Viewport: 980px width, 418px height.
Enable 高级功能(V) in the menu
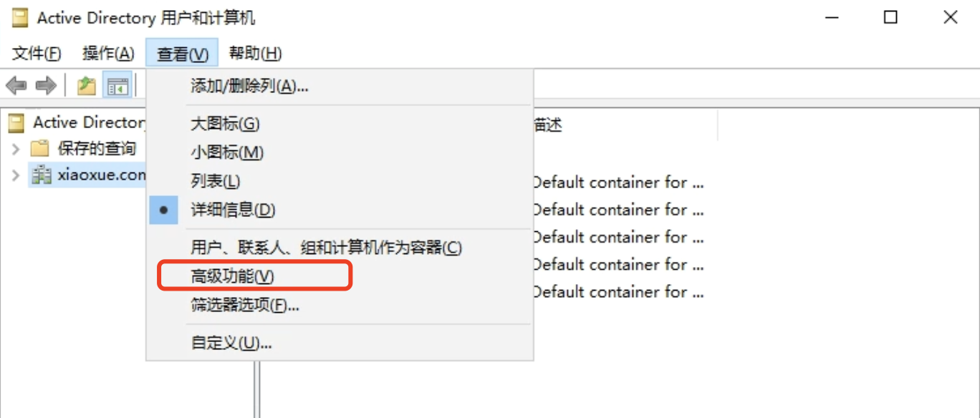tap(233, 276)
